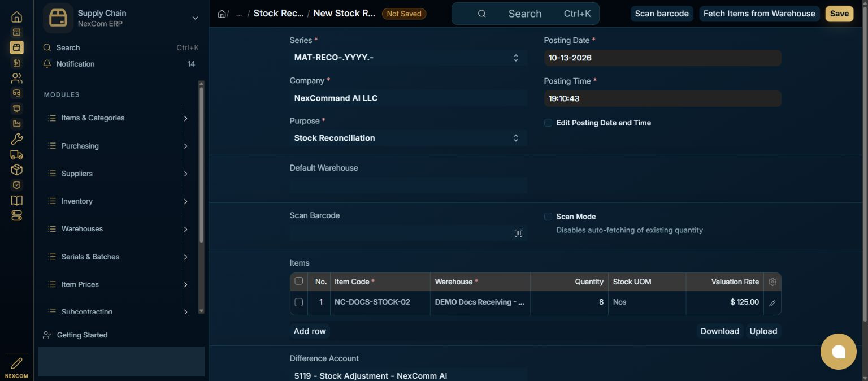Open the headset support icon in the left rail
Screen dimensions: 868x381
16,93
